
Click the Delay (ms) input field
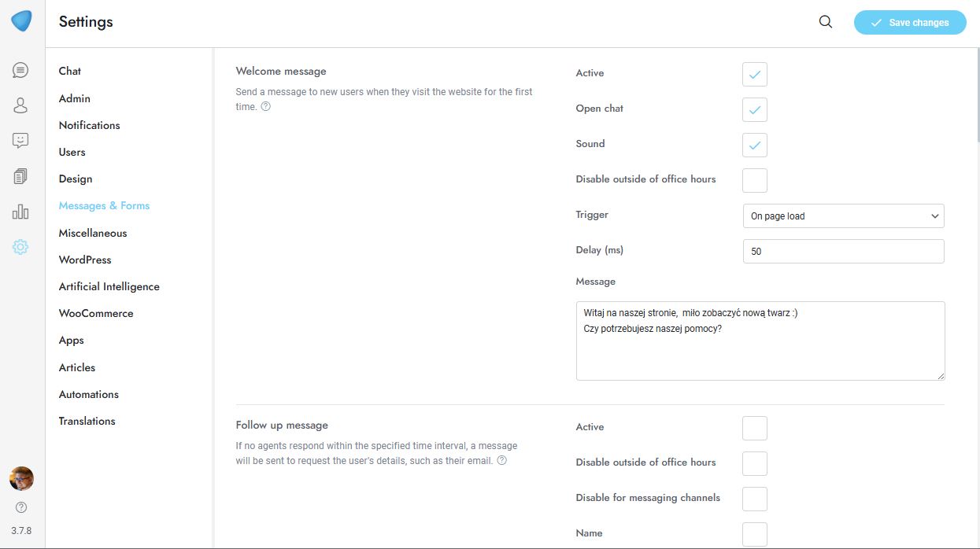pyautogui.click(x=843, y=251)
